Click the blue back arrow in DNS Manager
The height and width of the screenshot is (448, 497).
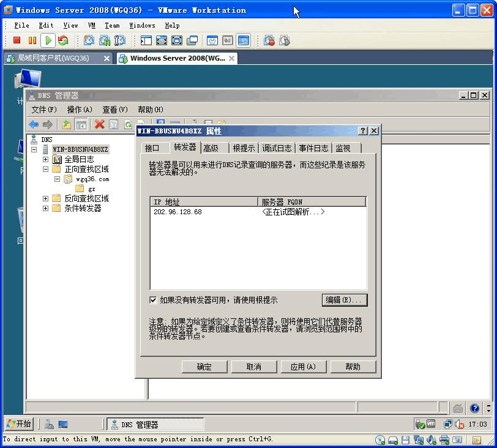(34, 124)
